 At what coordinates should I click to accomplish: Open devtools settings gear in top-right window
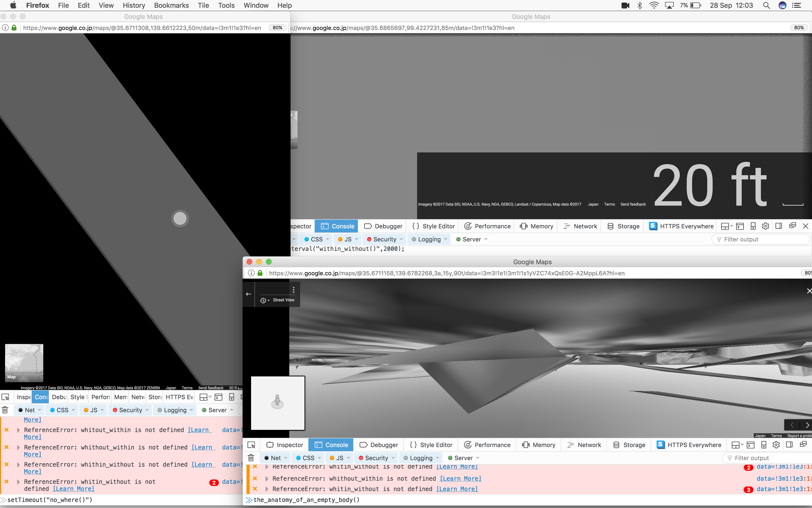(765, 226)
